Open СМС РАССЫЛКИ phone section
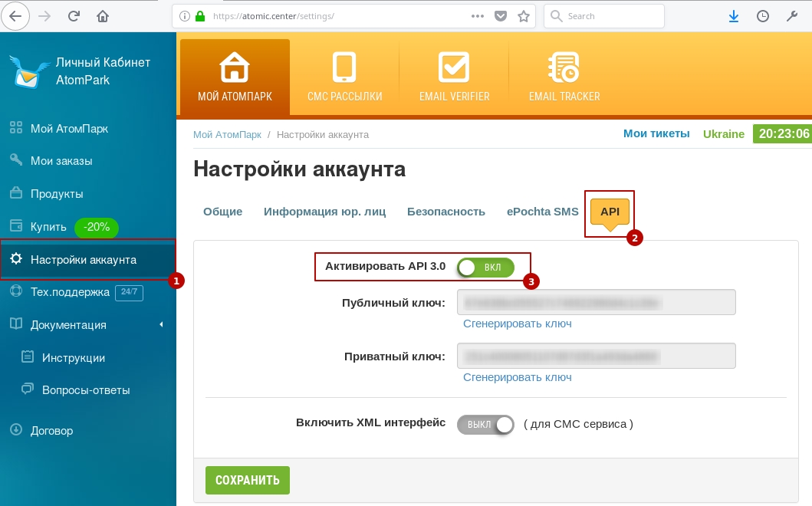The width and height of the screenshot is (812, 506). tap(344, 77)
